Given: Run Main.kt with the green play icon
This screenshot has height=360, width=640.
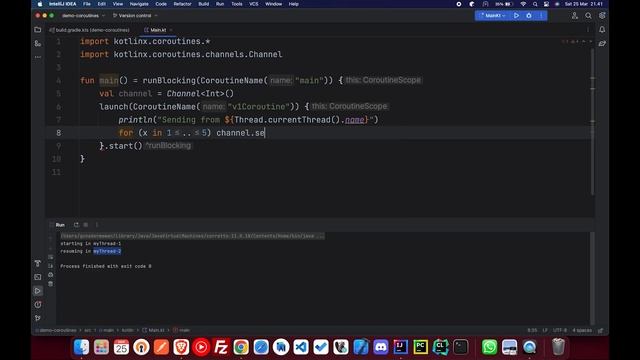Looking at the screenshot, I should coord(516,16).
